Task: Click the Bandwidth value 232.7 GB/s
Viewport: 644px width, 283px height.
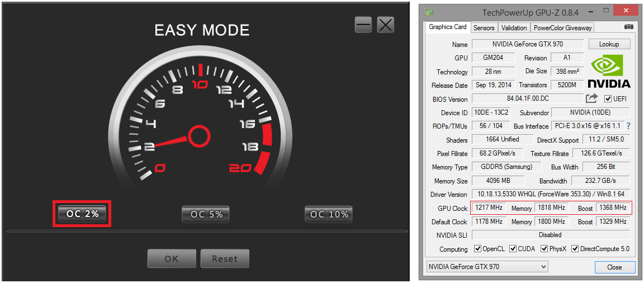Action: 601,181
